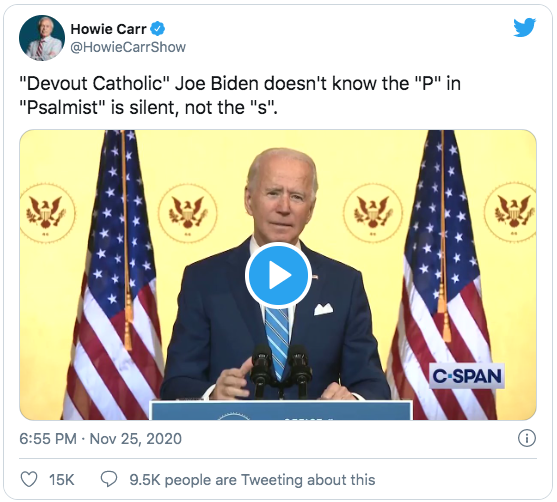Open the 6:55 PM · Nov 25, 2020 timestamp
The width and height of the screenshot is (557, 502).
pyautogui.click(x=101, y=439)
